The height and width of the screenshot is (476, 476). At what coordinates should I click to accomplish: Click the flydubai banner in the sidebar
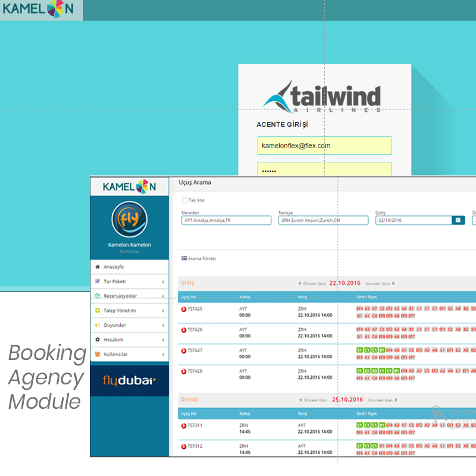click(129, 380)
